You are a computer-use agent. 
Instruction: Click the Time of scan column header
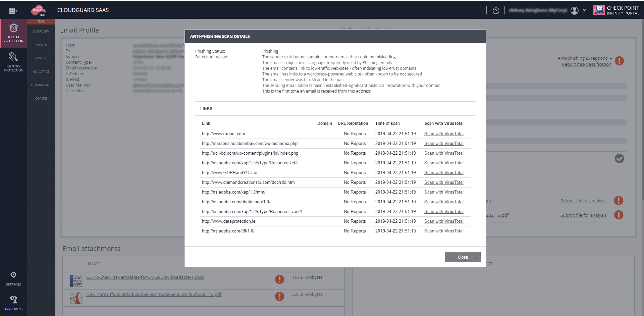click(387, 123)
